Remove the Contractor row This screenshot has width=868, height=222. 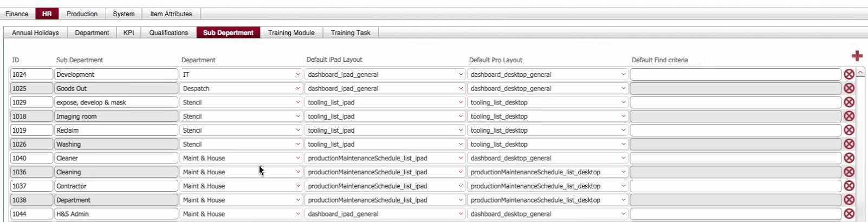[849, 186]
